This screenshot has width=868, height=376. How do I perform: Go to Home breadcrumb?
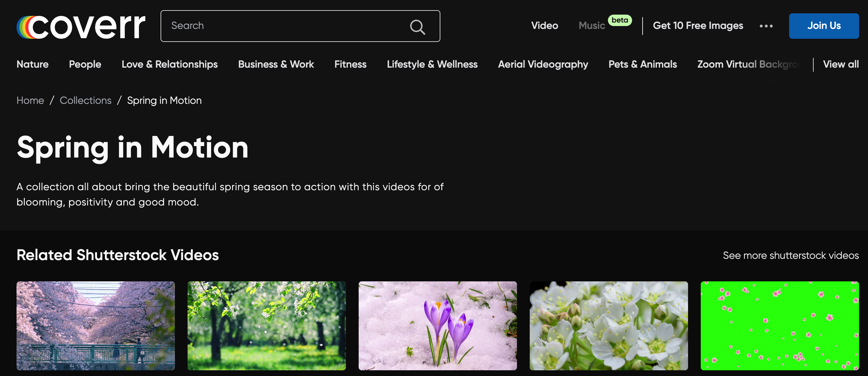[30, 100]
